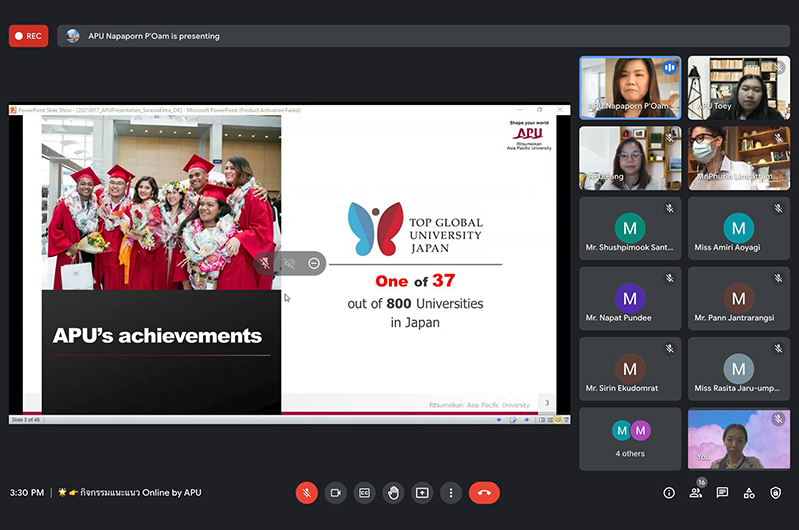This screenshot has width=799, height=530.
Task: Click the Present now screen-share icon
Action: tap(422, 493)
